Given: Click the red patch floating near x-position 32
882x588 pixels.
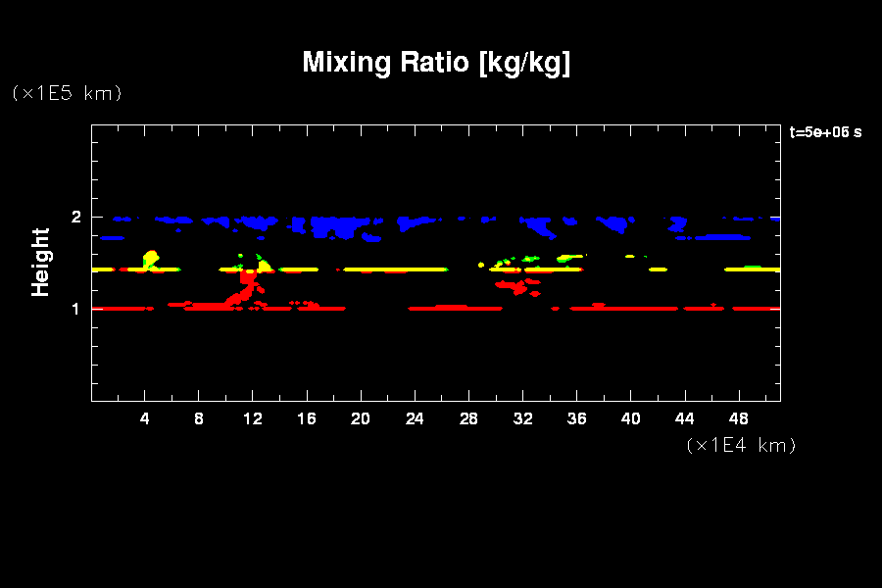Looking at the screenshot, I should pos(517,286).
